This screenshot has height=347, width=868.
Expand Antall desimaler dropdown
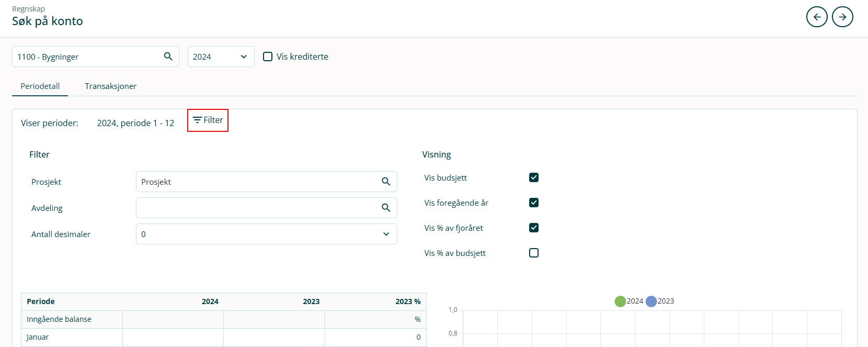266,234
